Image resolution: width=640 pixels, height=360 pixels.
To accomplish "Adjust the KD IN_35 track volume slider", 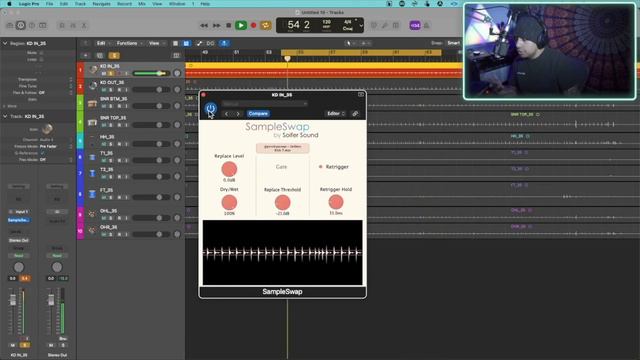I will (x=151, y=73).
